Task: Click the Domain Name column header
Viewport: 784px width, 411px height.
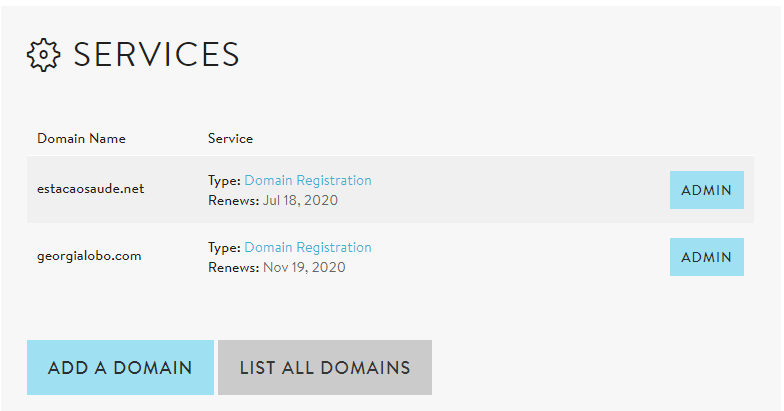Action: point(81,139)
